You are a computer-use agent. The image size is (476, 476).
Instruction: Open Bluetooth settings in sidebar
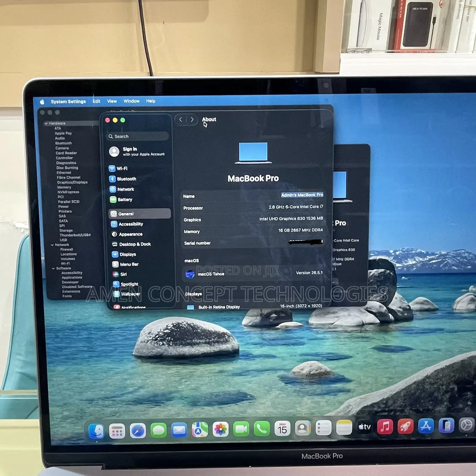(x=123, y=179)
